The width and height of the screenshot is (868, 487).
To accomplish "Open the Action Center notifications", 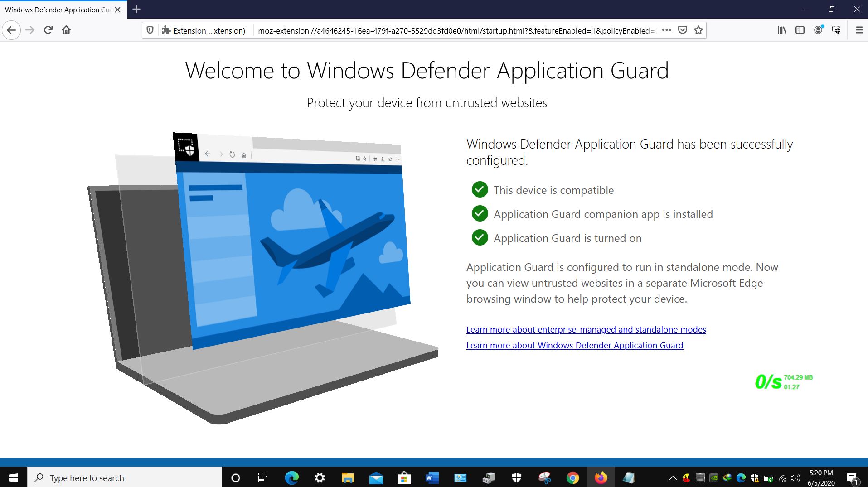I will 853,477.
